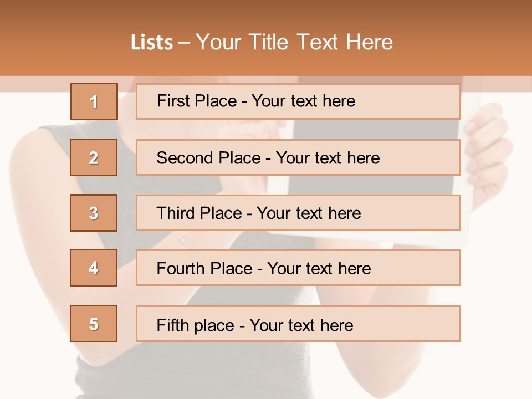Select the number 2 orange square
532x399 pixels.
pos(94,157)
